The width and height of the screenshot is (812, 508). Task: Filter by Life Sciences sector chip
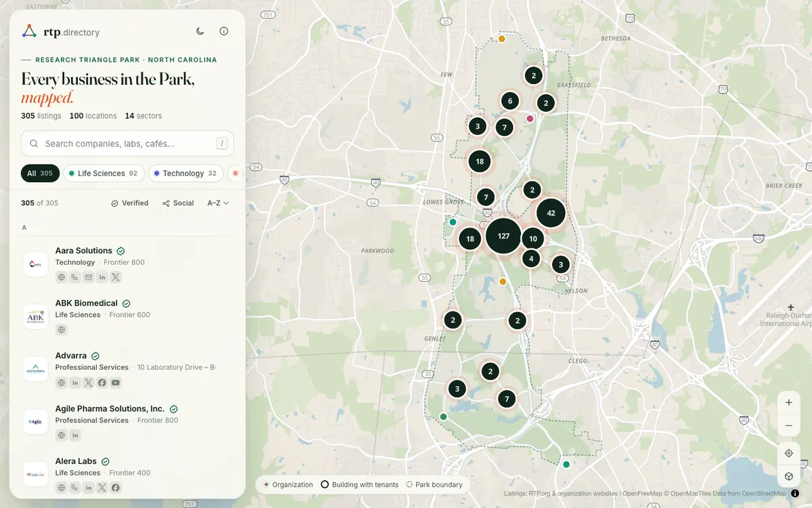104,173
